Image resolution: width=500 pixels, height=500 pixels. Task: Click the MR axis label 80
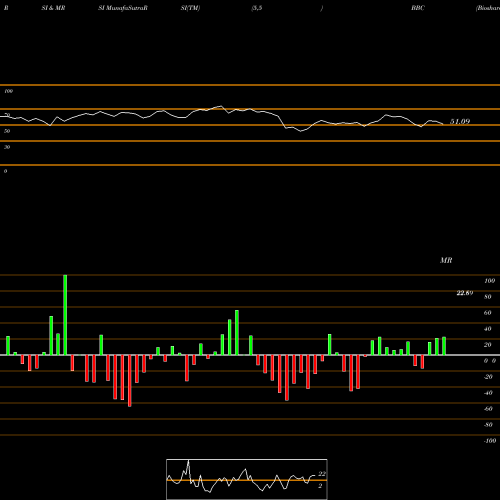click(488, 297)
